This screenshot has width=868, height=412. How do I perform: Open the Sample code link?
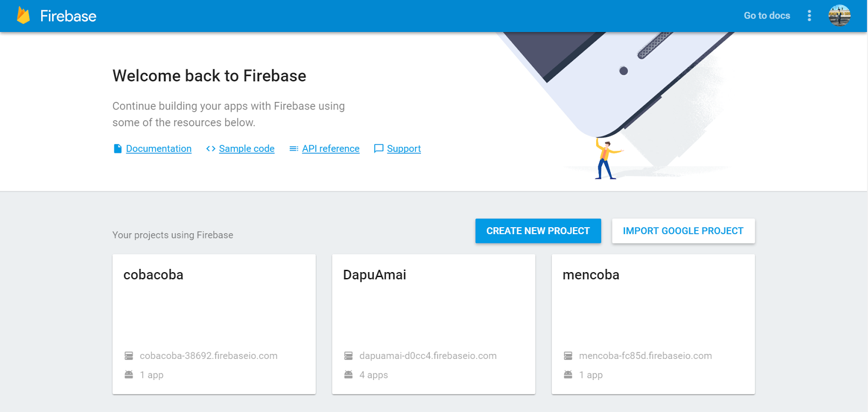[x=246, y=148]
